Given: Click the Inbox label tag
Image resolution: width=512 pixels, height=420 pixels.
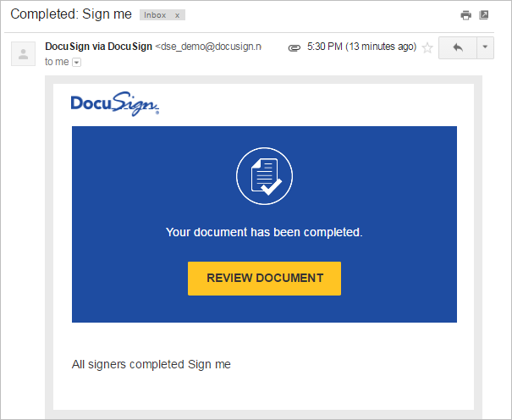Looking at the screenshot, I should [x=155, y=15].
